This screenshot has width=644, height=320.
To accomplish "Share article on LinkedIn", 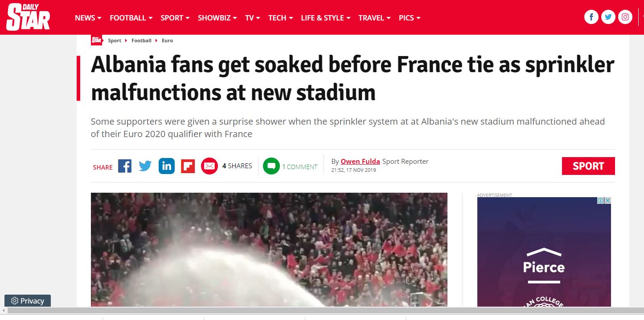I will [167, 166].
